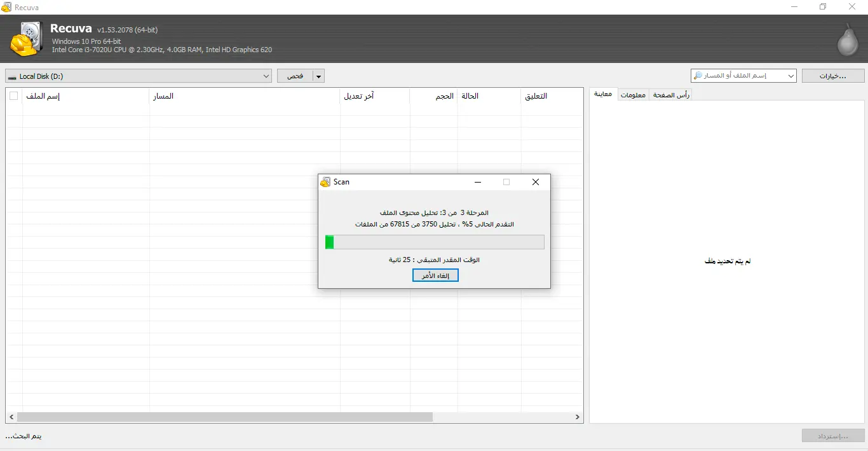Image resolution: width=868 pixels, height=451 pixels.
Task: Click the magnifier icon in the search box
Action: (x=698, y=76)
